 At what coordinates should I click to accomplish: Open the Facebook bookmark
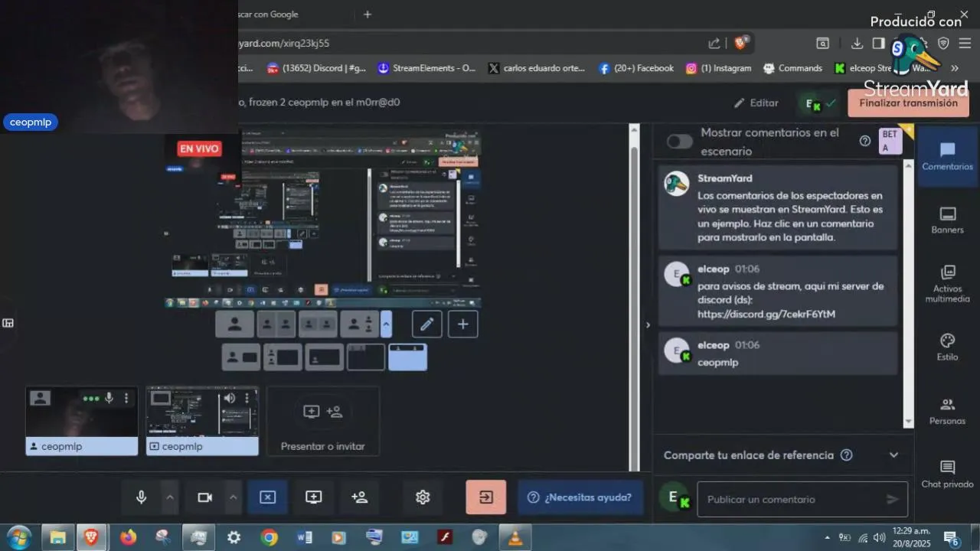pos(636,68)
